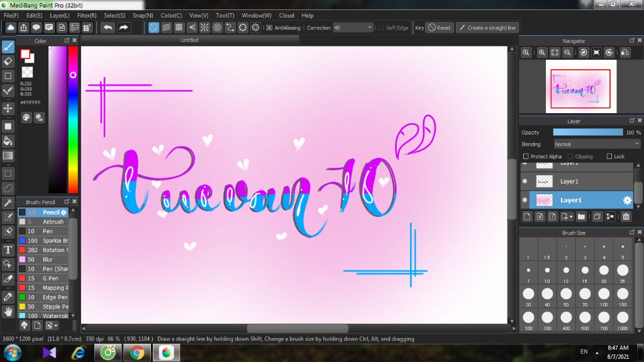The image size is (644, 362).
Task: Open selected Layer1 settings gear
Action: pos(627,200)
